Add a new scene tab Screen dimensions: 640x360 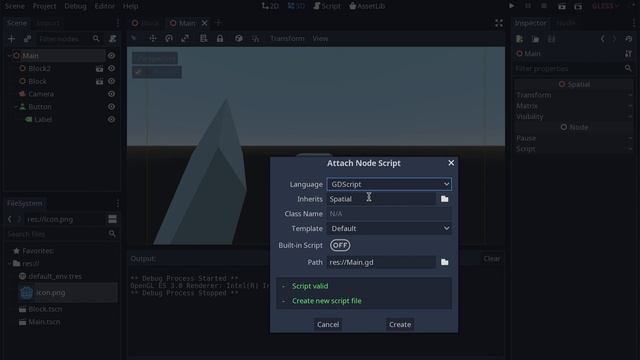tap(218, 23)
